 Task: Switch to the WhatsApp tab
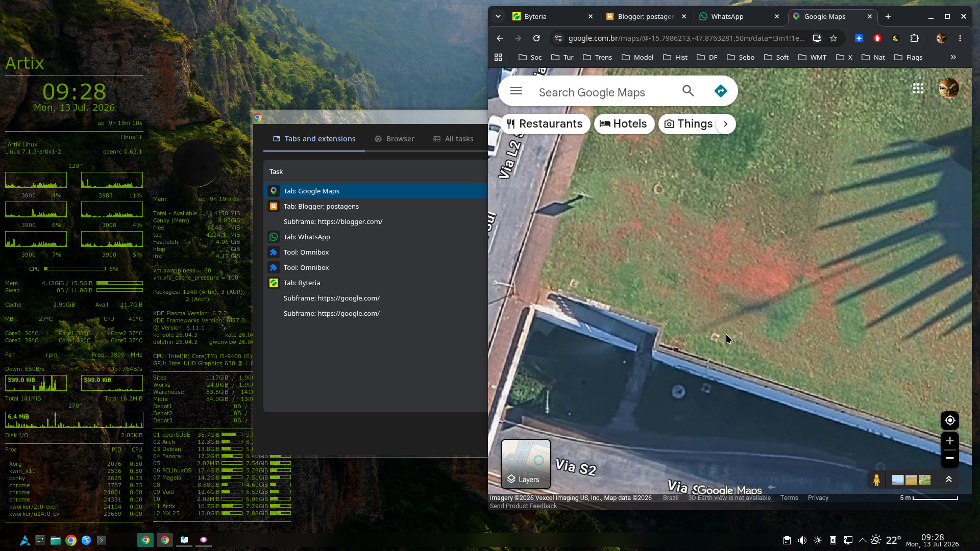click(740, 16)
